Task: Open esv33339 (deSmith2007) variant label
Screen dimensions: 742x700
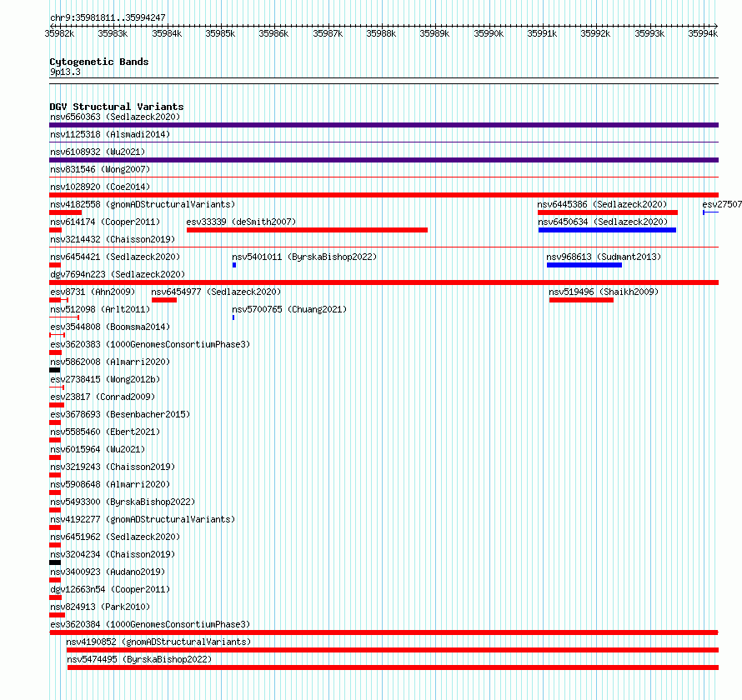Action: pos(241,222)
